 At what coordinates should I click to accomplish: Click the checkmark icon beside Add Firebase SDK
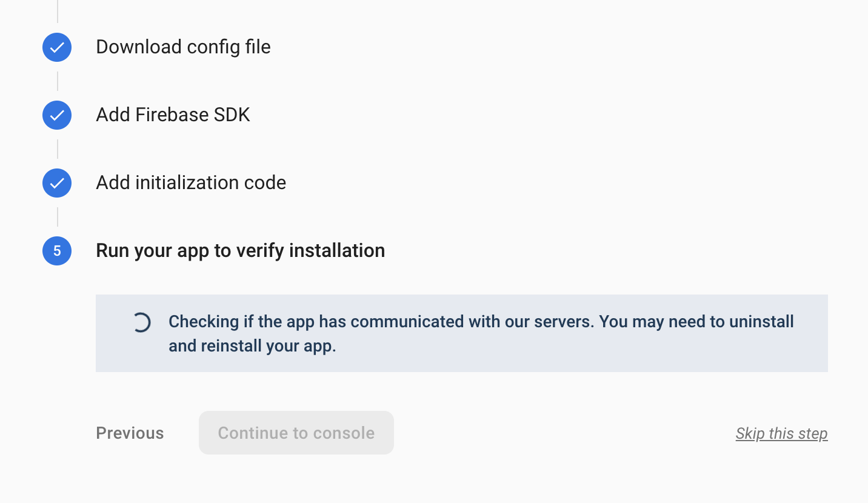(57, 115)
